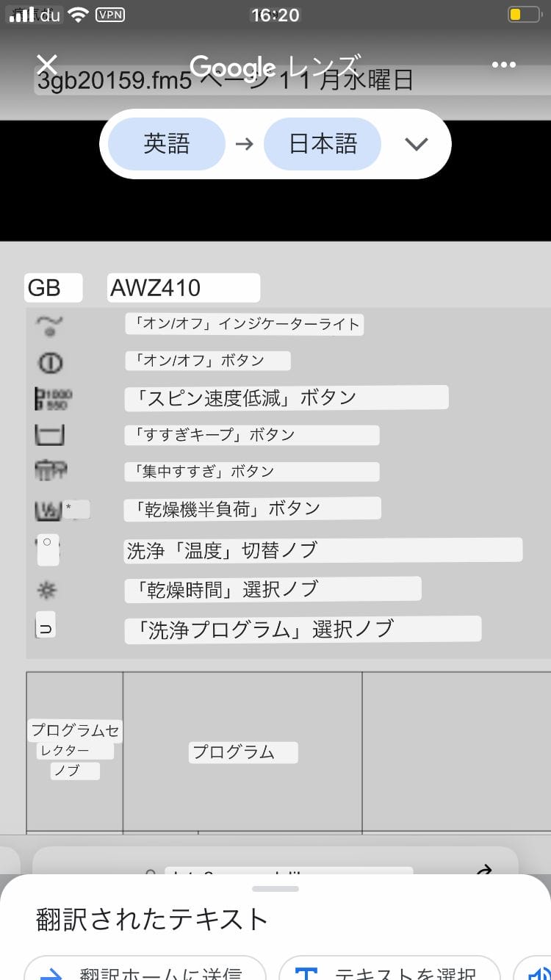Tap the listen speaker icon
The image size is (551, 980).
coord(536,968)
